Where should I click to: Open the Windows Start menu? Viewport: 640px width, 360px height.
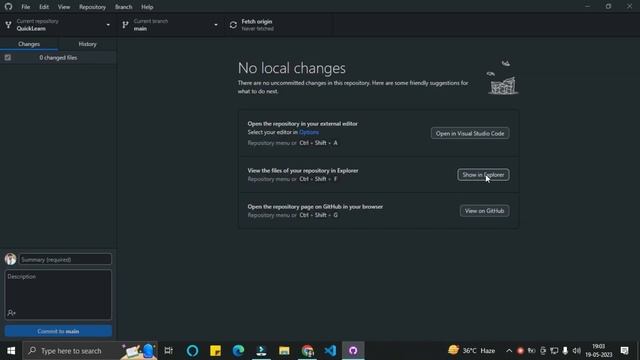tap(11, 351)
